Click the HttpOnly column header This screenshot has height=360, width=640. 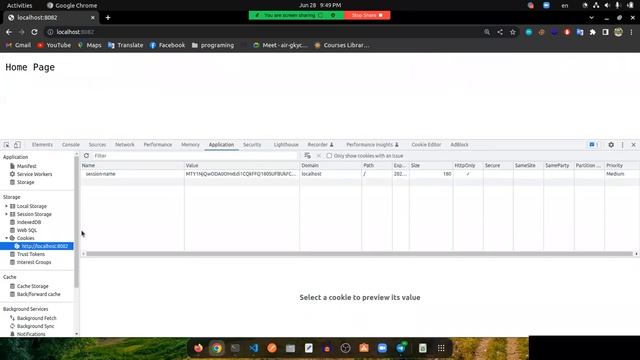[x=468, y=165]
